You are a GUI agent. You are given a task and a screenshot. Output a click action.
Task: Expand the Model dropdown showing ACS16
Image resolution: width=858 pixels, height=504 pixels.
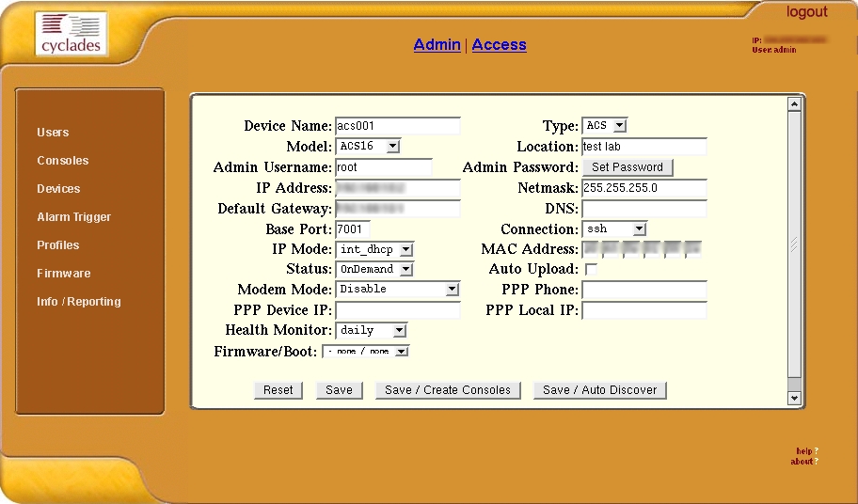pyautogui.click(x=368, y=147)
